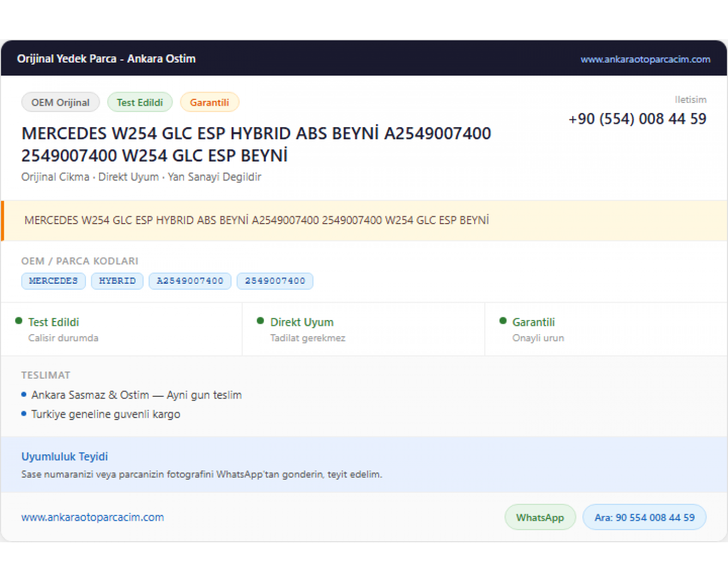Click the MERCEDES part code chip
The image size is (728, 582).
pos(53,281)
